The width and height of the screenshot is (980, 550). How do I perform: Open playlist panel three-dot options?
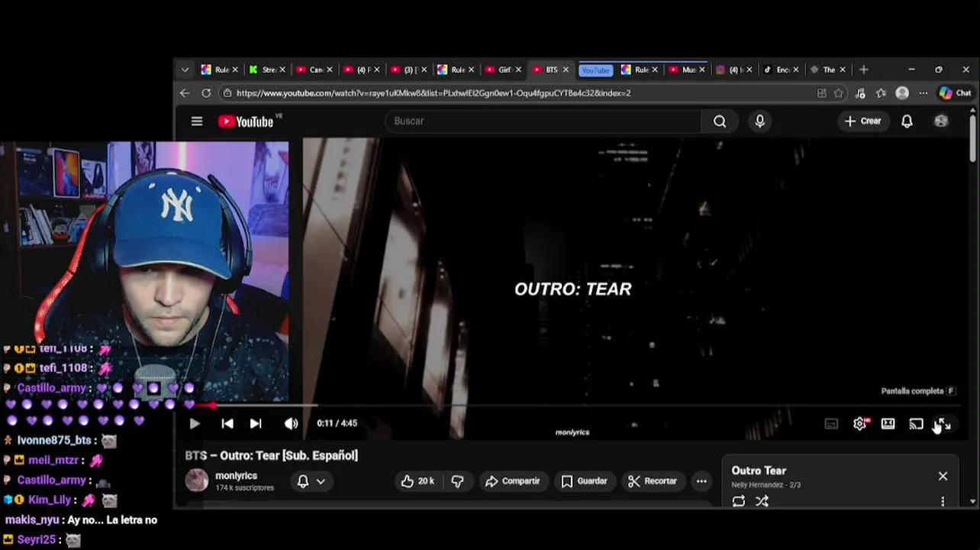pos(943,501)
